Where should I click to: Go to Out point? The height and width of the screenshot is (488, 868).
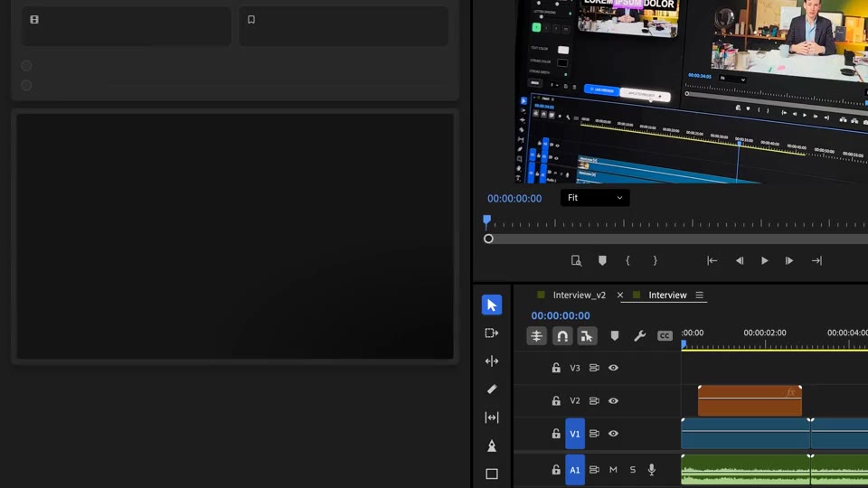[x=816, y=260]
